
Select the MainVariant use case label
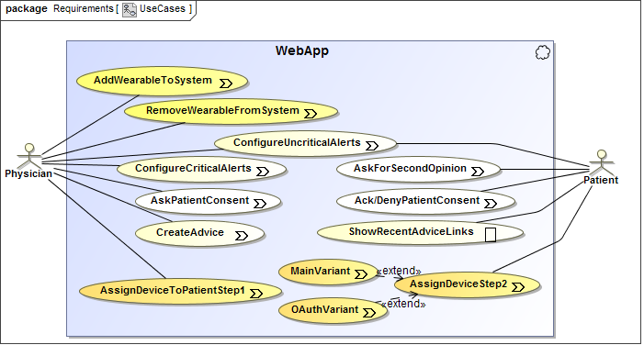321,271
